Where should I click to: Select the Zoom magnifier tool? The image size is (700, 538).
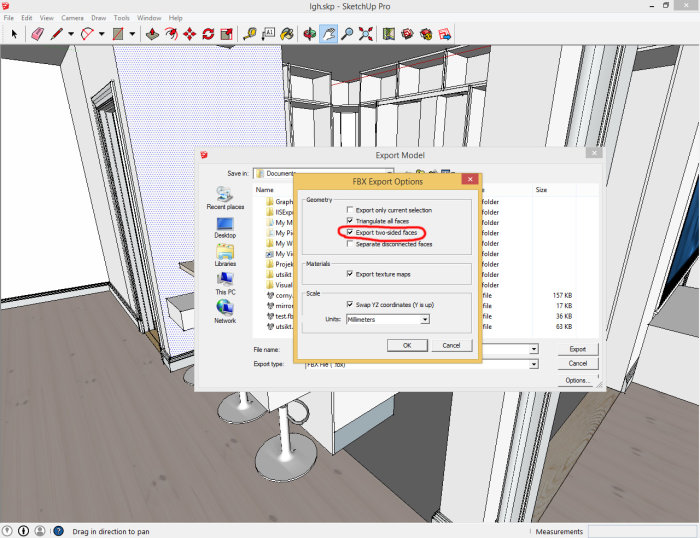click(x=347, y=34)
